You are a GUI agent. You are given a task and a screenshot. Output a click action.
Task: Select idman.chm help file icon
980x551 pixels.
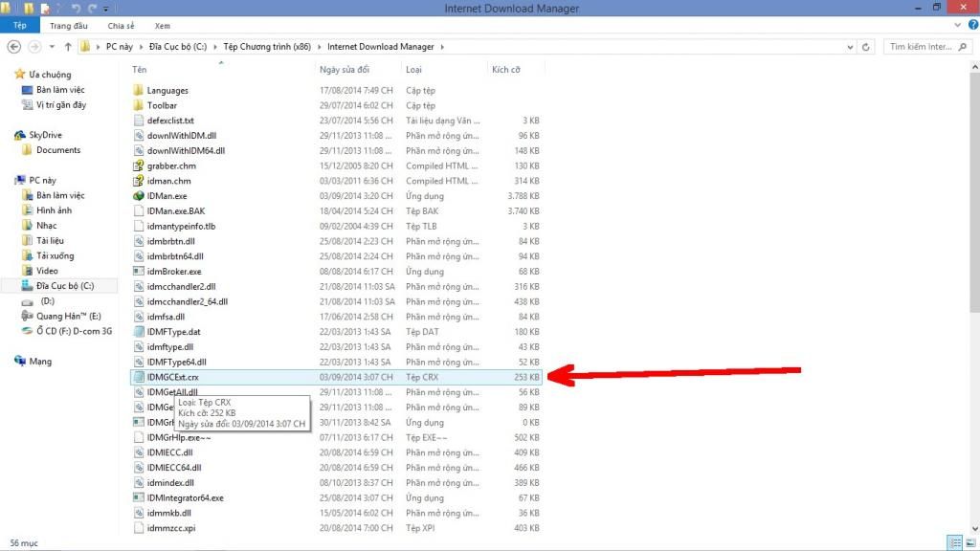[139, 181]
